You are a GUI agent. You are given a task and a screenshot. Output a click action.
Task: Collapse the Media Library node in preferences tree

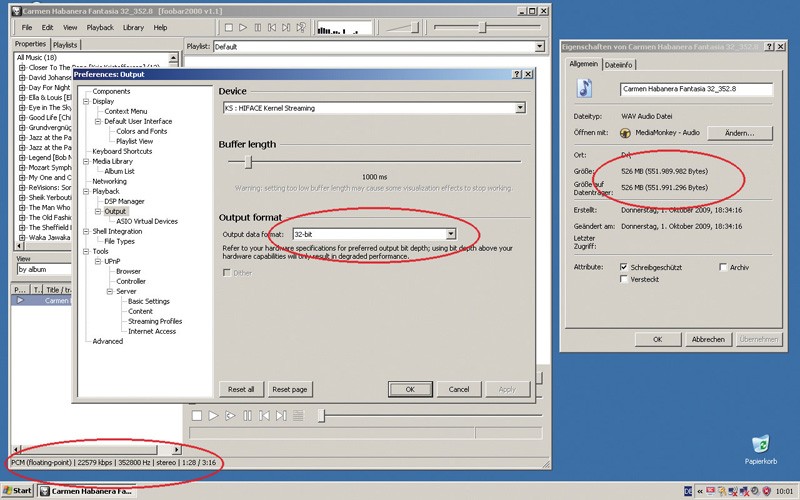click(86, 161)
